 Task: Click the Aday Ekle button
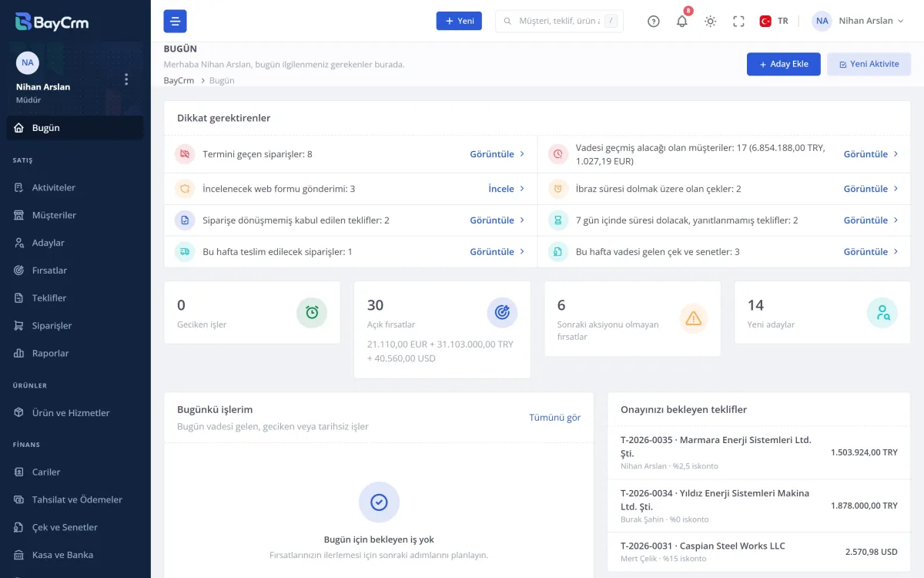[783, 64]
